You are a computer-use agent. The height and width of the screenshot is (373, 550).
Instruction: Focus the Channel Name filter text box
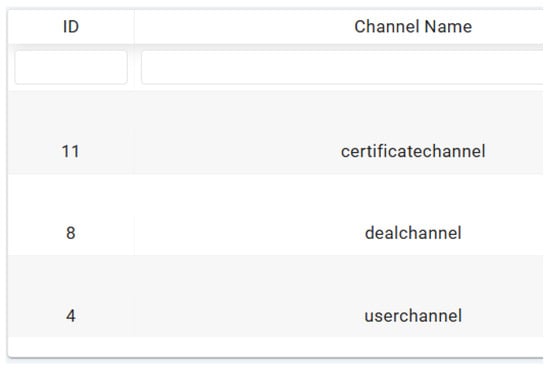[342, 67]
